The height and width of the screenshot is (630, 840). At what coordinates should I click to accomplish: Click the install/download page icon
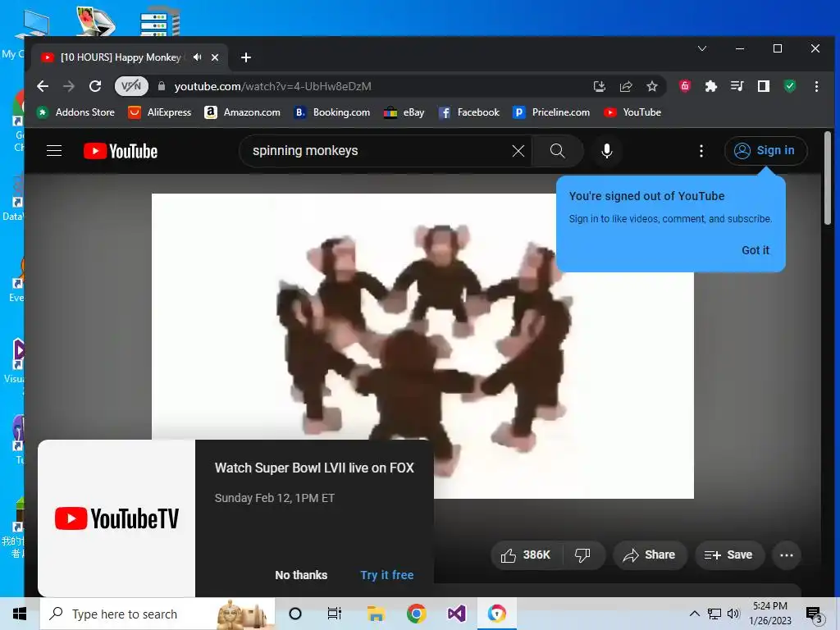(x=600, y=86)
